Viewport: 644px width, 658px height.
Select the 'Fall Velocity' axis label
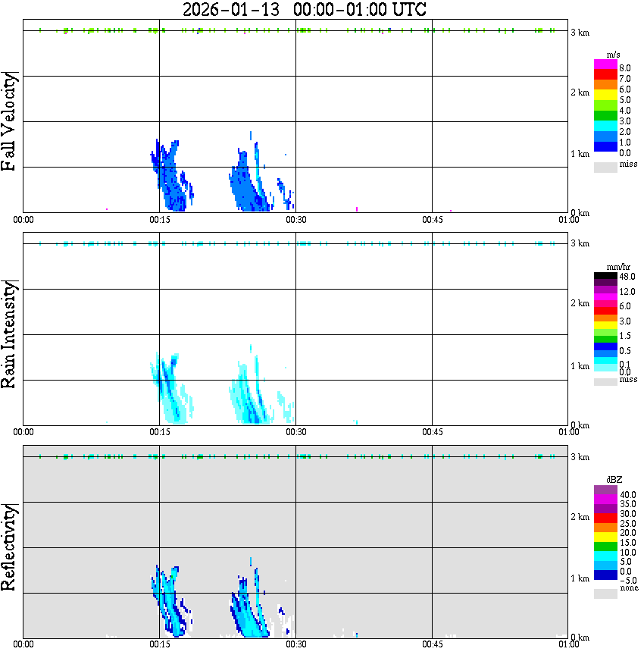pyautogui.click(x=8, y=121)
